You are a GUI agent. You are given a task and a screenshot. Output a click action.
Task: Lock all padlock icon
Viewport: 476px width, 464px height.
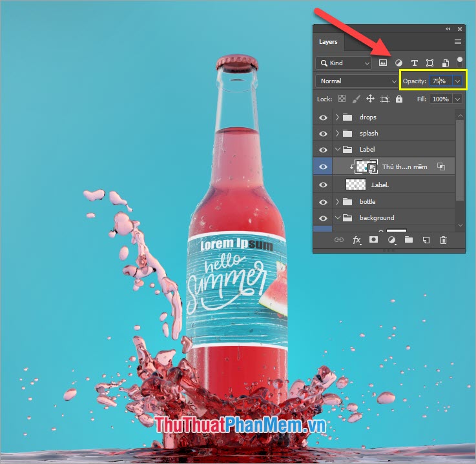399,99
